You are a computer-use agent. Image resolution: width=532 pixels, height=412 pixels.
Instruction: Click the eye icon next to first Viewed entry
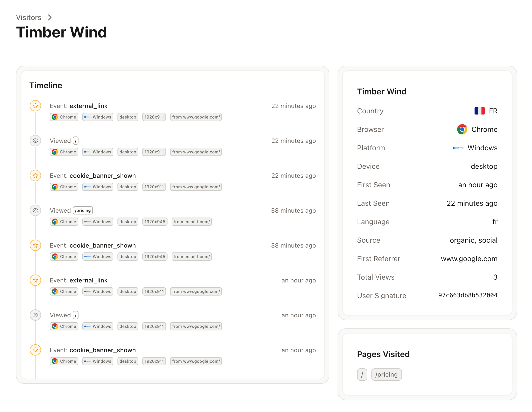(35, 141)
